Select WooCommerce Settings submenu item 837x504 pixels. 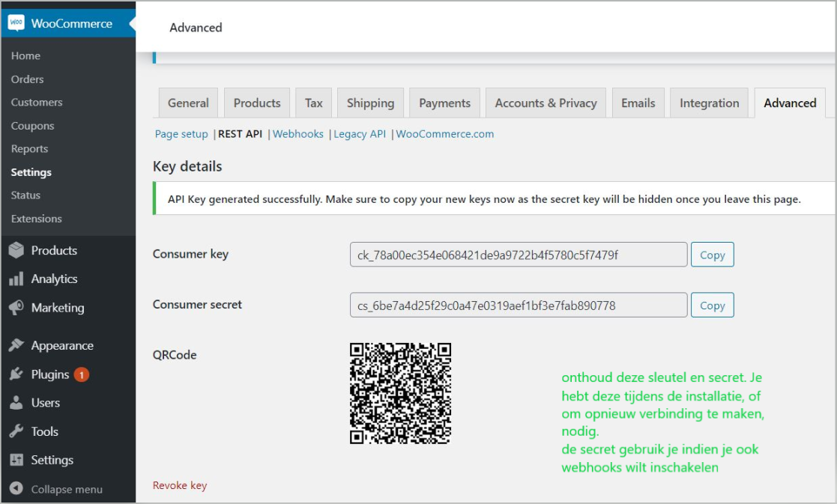tap(31, 172)
